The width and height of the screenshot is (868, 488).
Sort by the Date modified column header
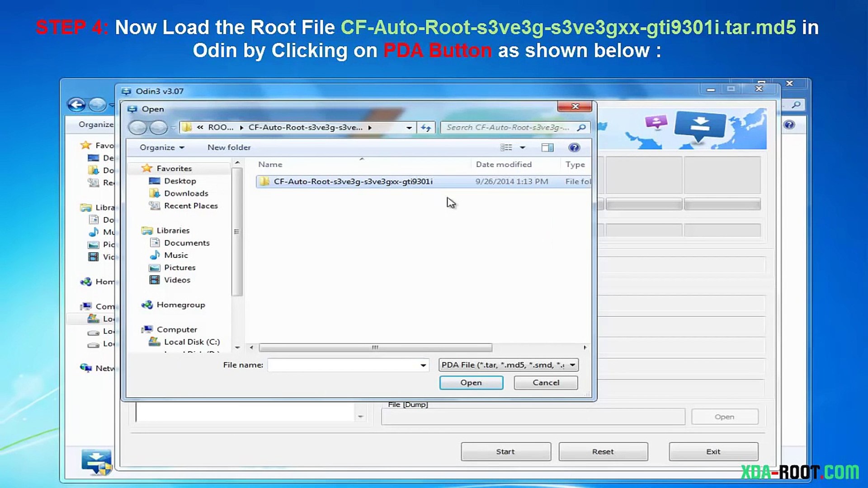[x=504, y=164]
